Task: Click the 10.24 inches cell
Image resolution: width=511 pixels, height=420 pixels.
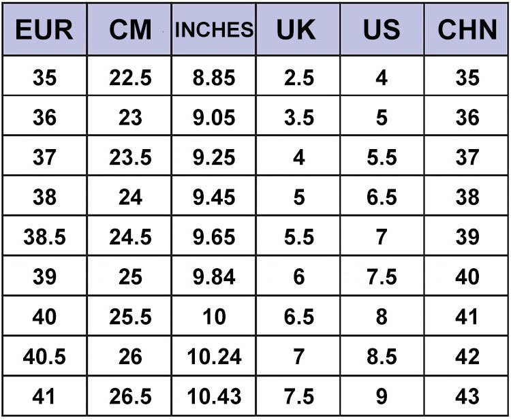Action: click(214, 357)
